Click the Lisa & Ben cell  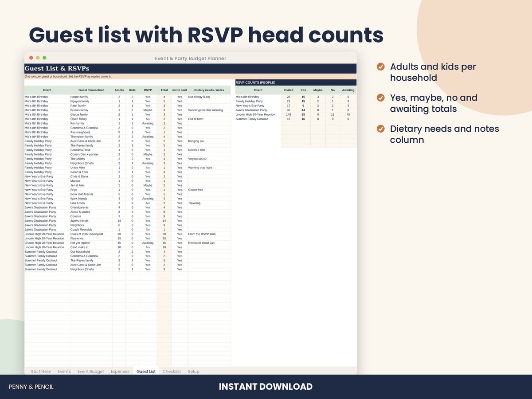pyautogui.click(x=91, y=203)
